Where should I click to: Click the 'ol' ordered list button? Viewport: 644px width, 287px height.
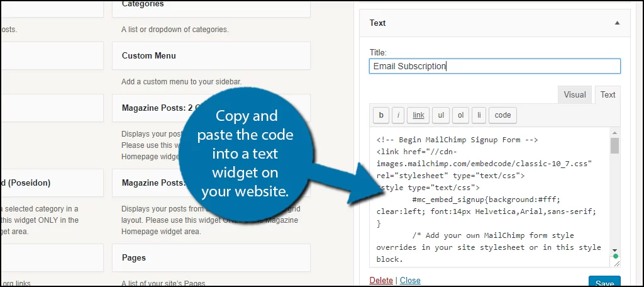(x=460, y=116)
